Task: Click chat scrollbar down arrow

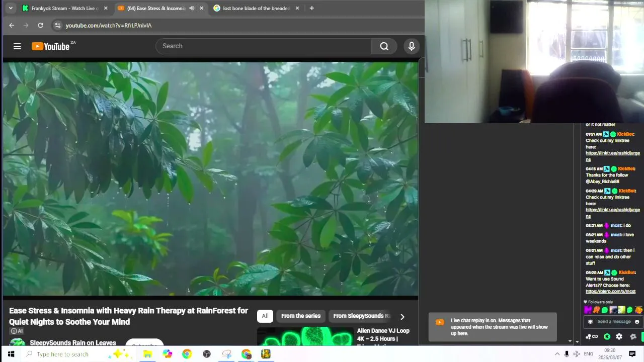Action: [x=570, y=341]
